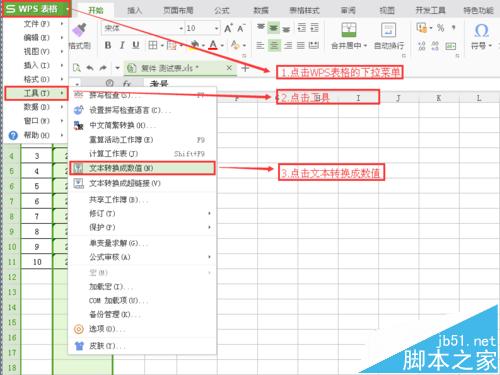The height and width of the screenshot is (375, 500).
Task: Click the decrease decimal places icon
Action: (435, 46)
